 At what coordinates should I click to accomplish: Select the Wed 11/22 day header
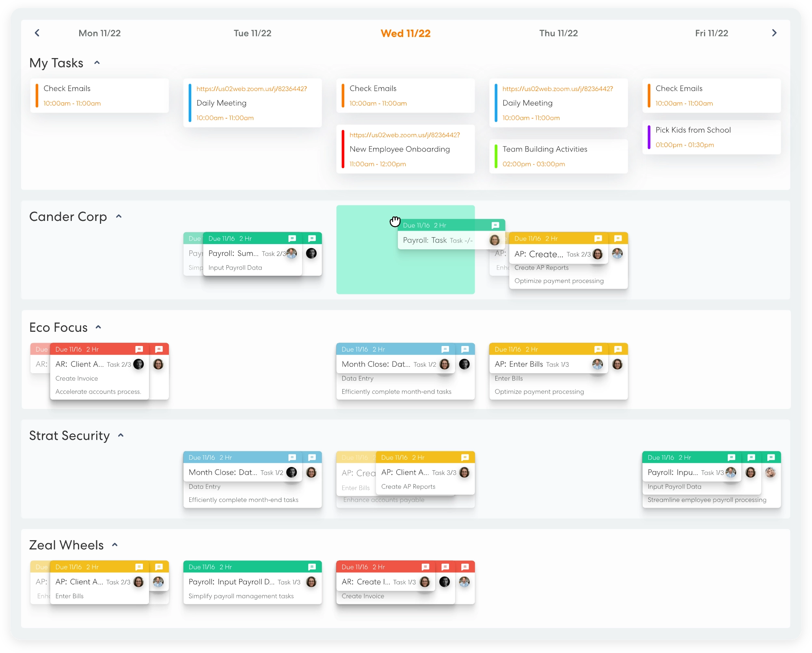(406, 33)
